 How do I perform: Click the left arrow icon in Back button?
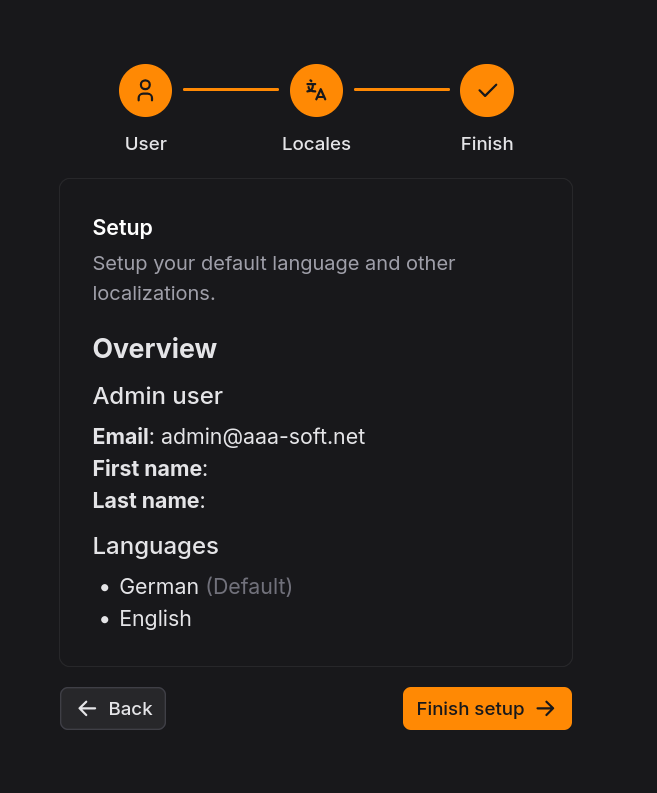87,709
